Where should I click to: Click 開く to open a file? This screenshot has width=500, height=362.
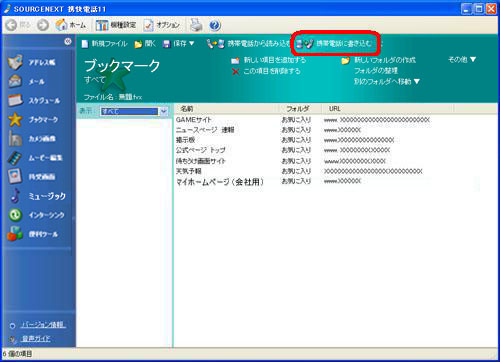[x=145, y=44]
